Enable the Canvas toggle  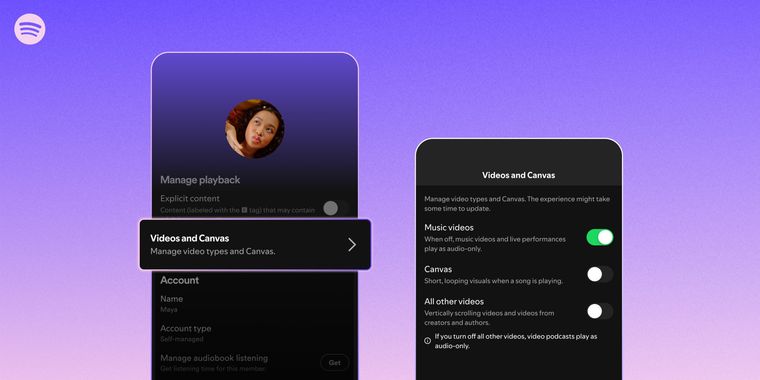600,274
